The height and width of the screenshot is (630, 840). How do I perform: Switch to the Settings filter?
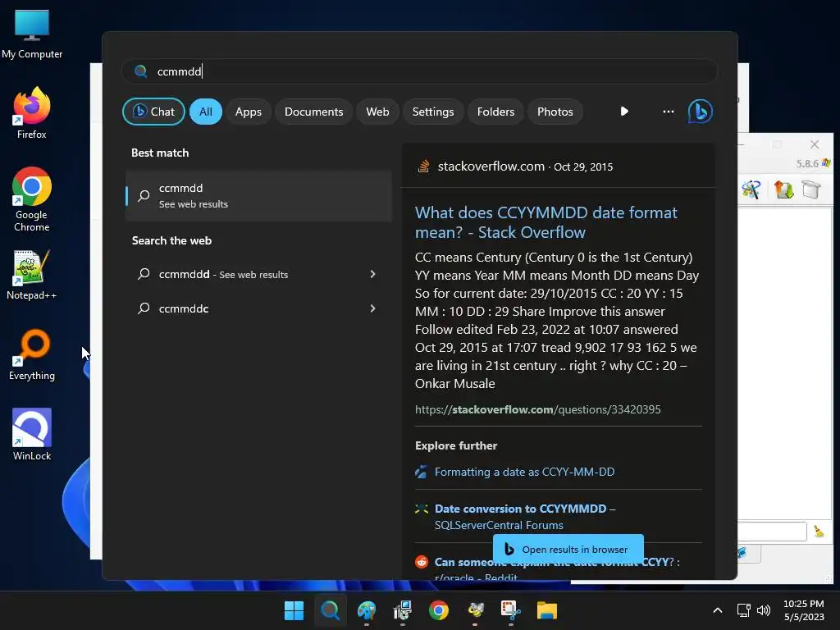(x=433, y=112)
